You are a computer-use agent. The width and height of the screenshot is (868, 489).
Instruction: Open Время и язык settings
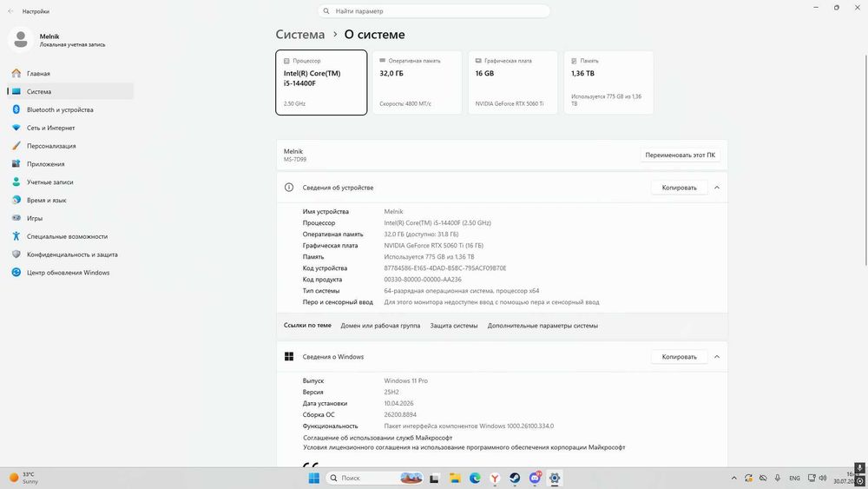pyautogui.click(x=70, y=200)
